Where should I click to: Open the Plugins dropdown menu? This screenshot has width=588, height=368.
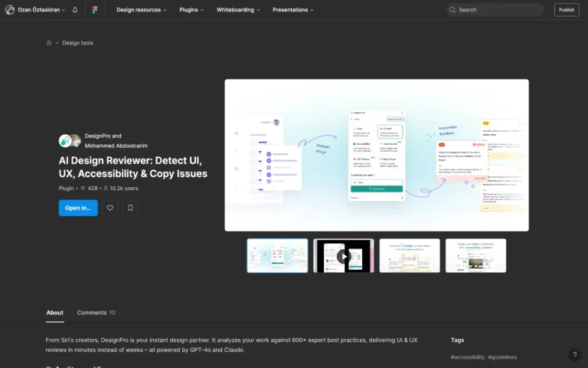(x=191, y=10)
